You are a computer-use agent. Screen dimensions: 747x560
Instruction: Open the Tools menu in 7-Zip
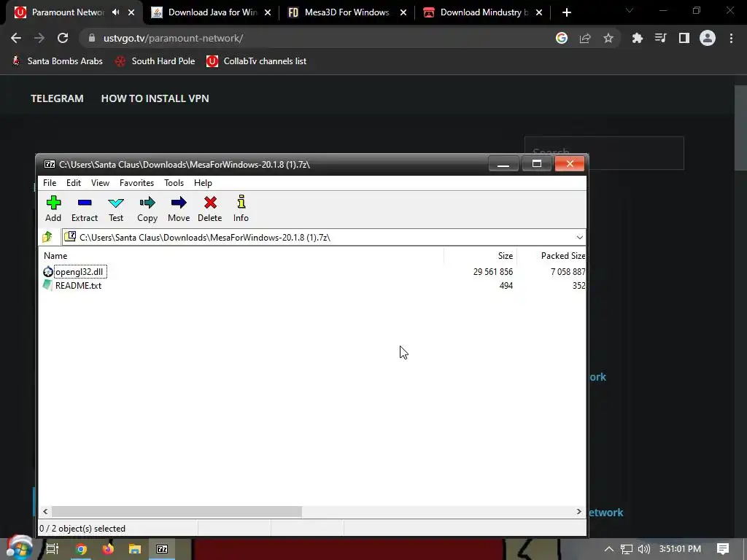click(x=174, y=183)
